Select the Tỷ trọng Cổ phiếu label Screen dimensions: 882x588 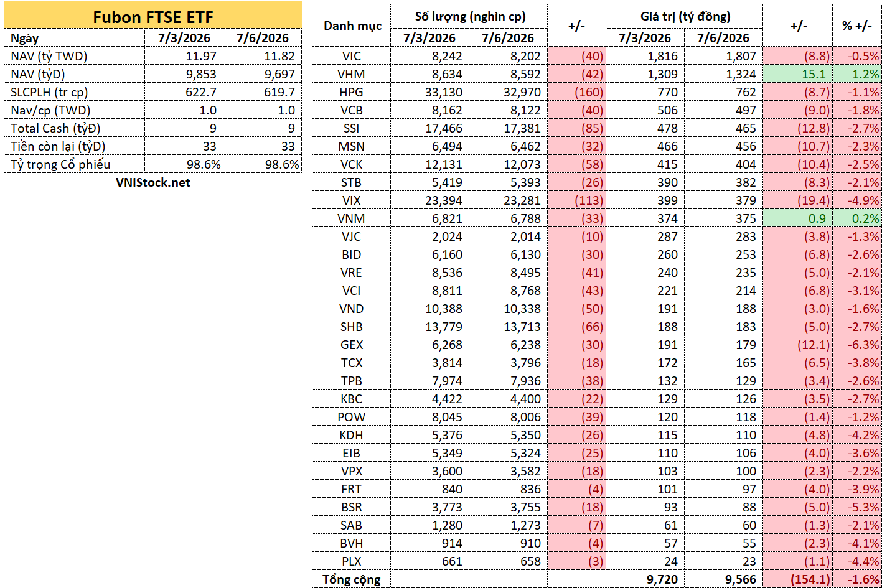click(75, 164)
